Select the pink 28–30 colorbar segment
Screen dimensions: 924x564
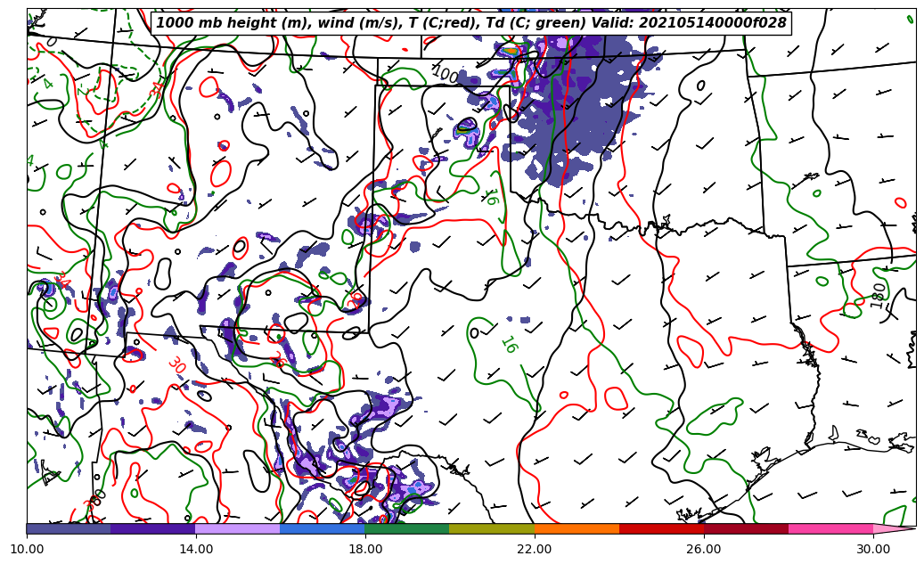click(x=831, y=528)
